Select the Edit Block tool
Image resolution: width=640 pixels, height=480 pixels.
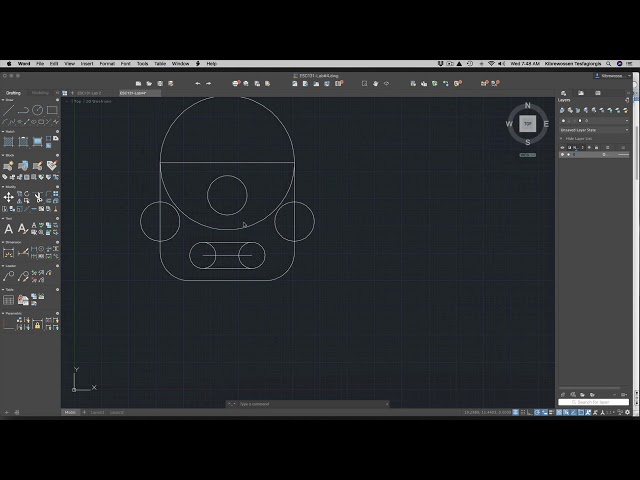coord(38,166)
